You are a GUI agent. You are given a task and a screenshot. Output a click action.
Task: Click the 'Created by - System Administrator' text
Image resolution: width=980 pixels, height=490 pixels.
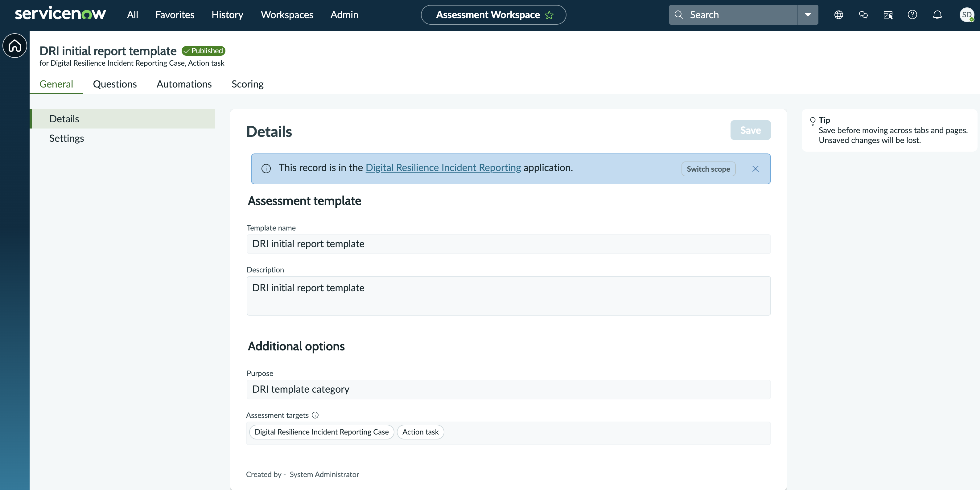coord(303,474)
